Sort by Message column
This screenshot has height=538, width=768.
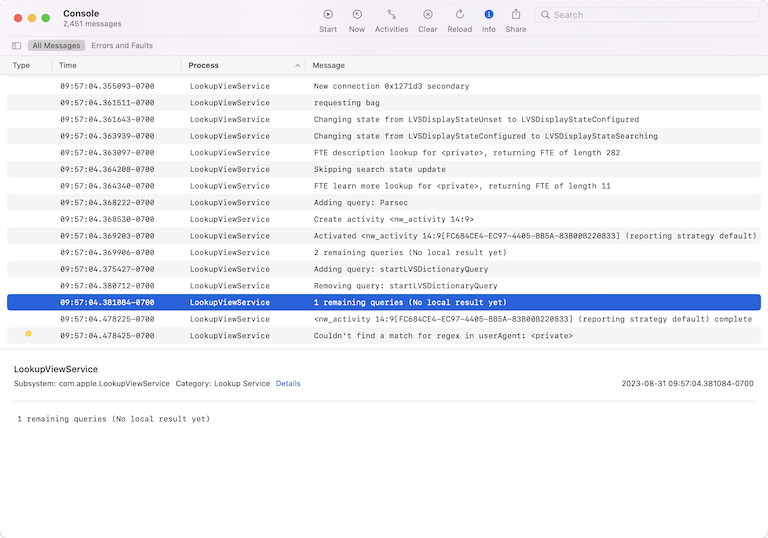pos(329,65)
